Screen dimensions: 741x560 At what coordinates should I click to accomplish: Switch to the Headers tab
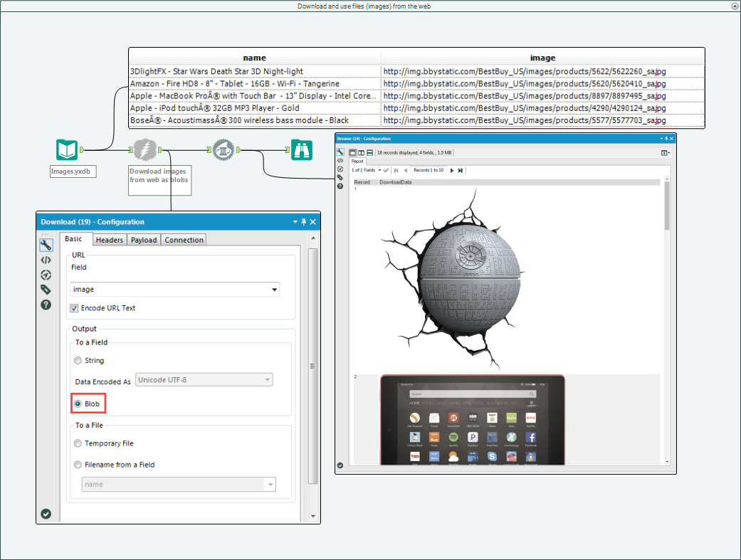pos(110,240)
